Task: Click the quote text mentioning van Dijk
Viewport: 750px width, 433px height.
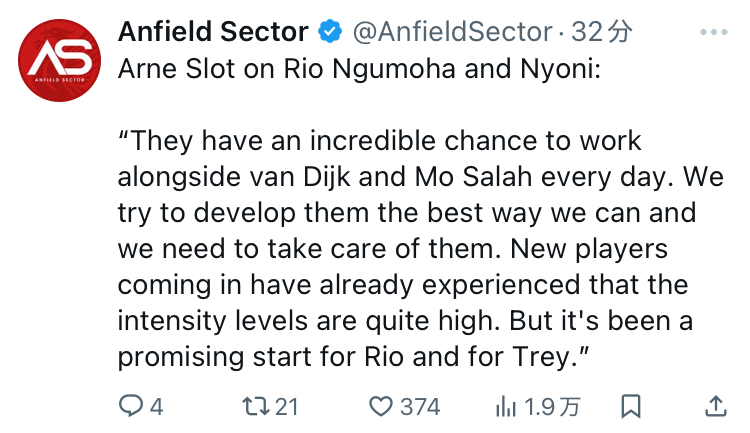Action: (421, 177)
